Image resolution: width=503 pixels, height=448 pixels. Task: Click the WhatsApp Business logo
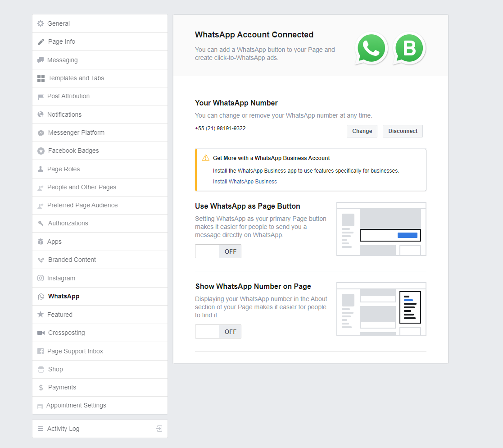409,49
